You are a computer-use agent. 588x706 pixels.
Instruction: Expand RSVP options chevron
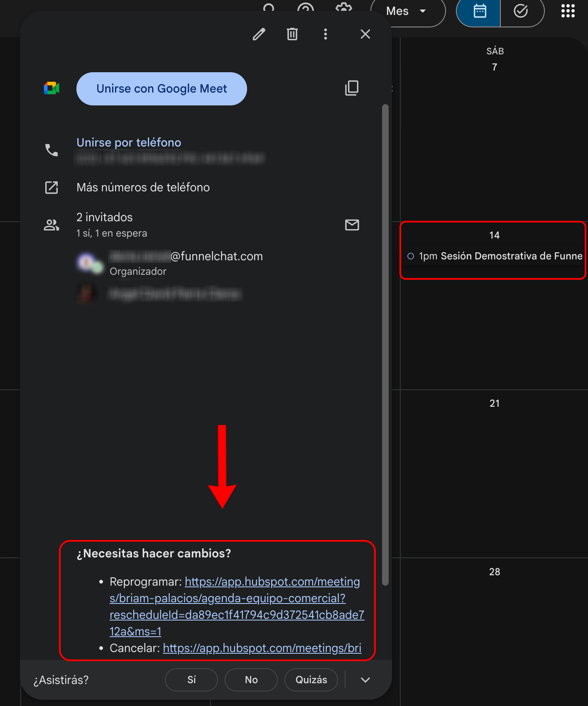(x=365, y=680)
